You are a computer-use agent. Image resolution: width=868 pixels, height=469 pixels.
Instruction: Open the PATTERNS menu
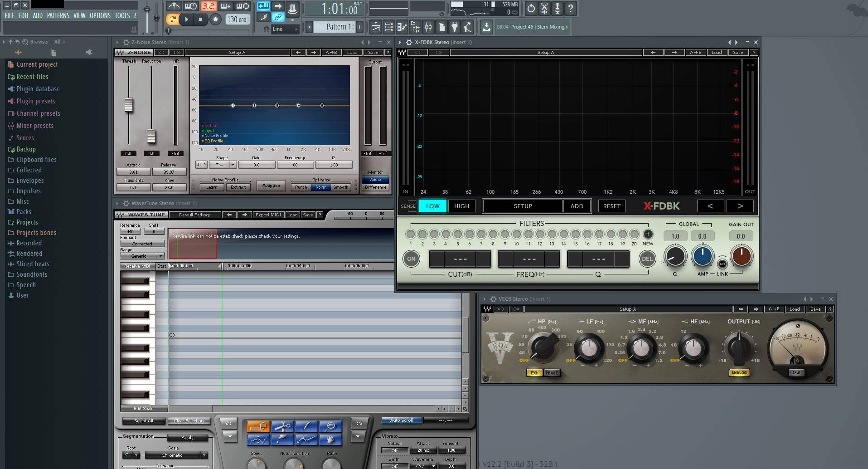tap(58, 15)
